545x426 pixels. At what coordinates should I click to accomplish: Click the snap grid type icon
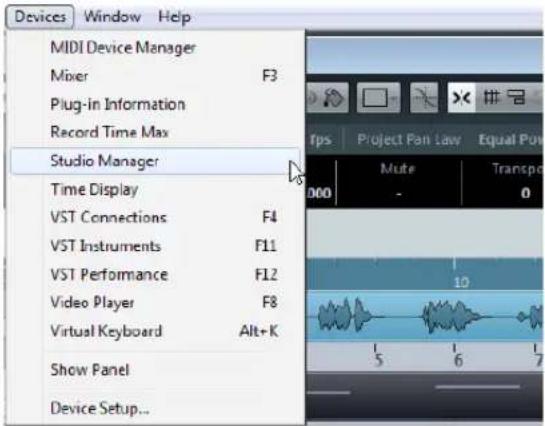tap(491, 98)
